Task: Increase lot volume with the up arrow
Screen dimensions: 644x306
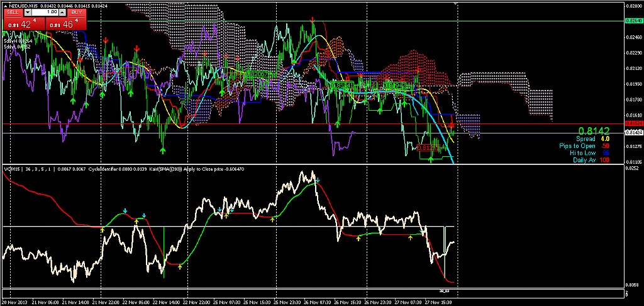Action: click(x=62, y=13)
